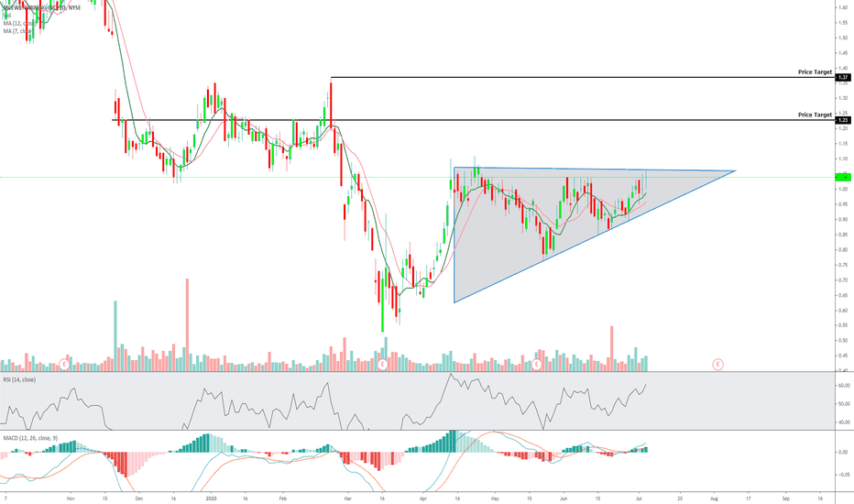Click the earnings marker below the mid-March candles
This screenshot has height=504, width=854.
[x=382, y=364]
